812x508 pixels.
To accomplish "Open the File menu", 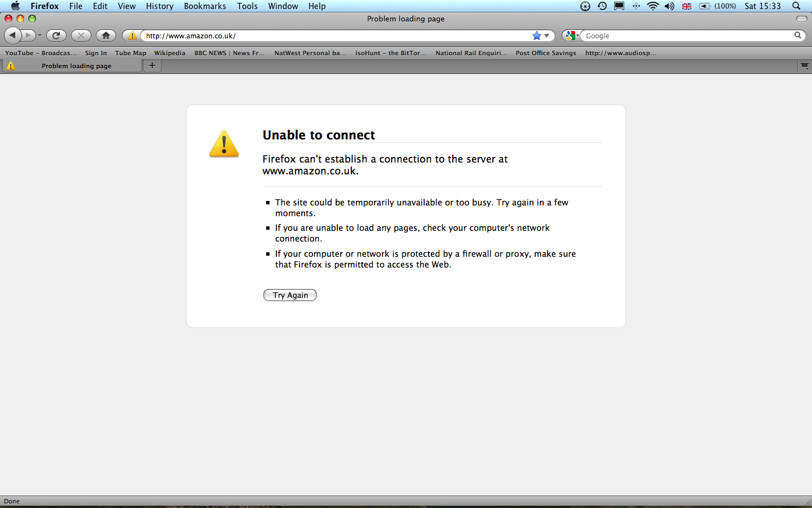I will tap(76, 6).
